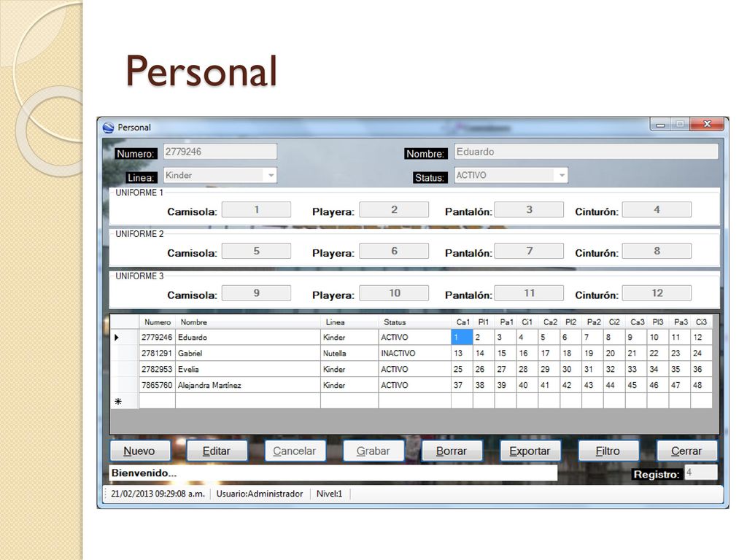The height and width of the screenshot is (560, 747).
Task: Click the Registro field showing 4
Action: point(701,472)
